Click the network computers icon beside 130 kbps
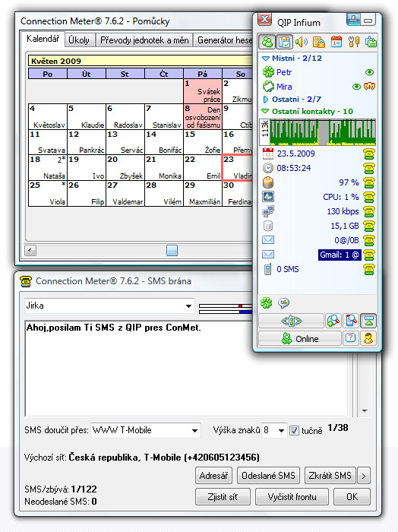This screenshot has height=532, width=398. 268,211
